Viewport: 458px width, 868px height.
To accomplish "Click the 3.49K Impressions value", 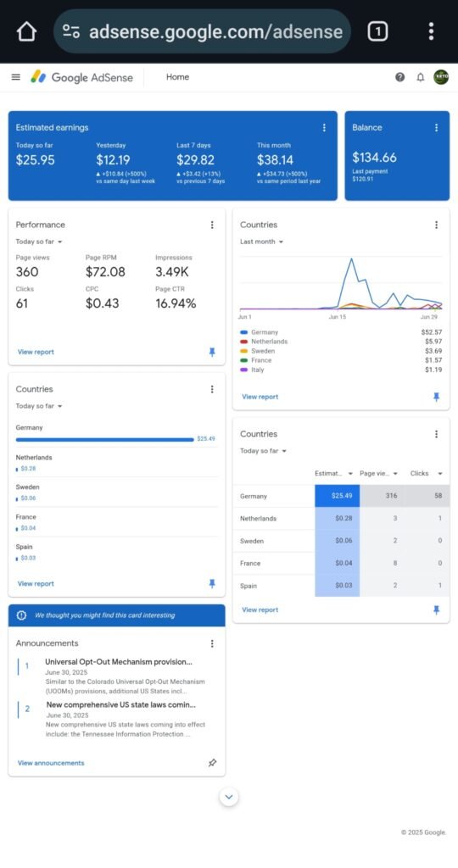I will 171,272.
